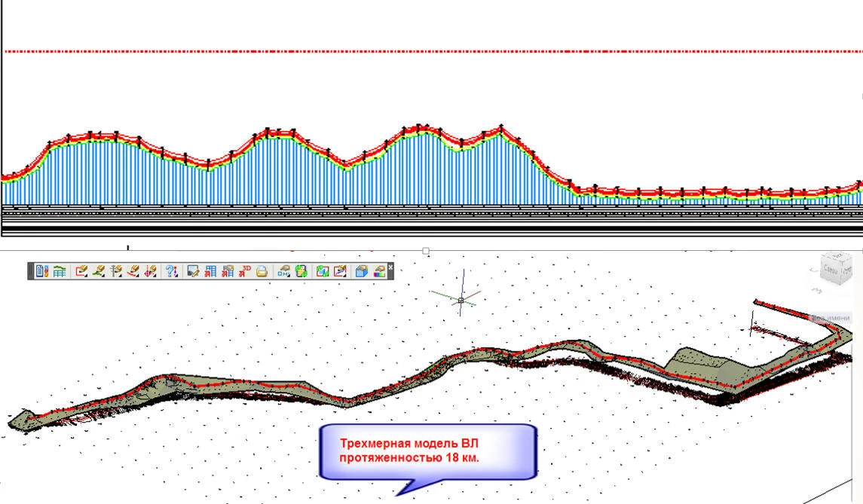Open the color palette icon at toolbar end
The width and height of the screenshot is (863, 504).
(x=379, y=271)
